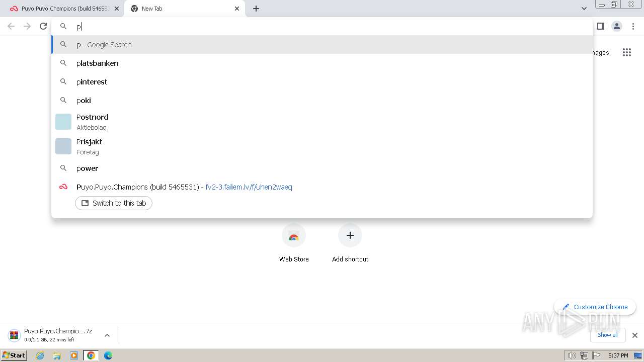Expand the download item options chevron
Image resolution: width=644 pixels, height=362 pixels.
pos(107,335)
